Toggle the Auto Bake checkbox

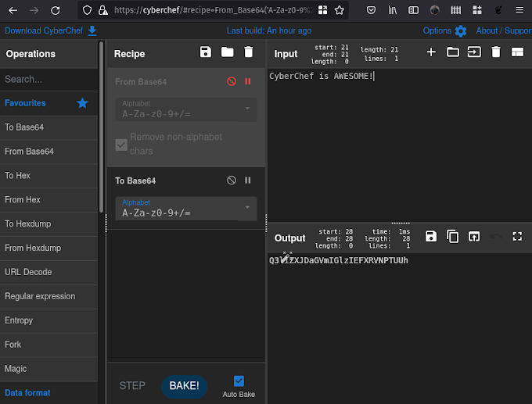click(x=239, y=381)
